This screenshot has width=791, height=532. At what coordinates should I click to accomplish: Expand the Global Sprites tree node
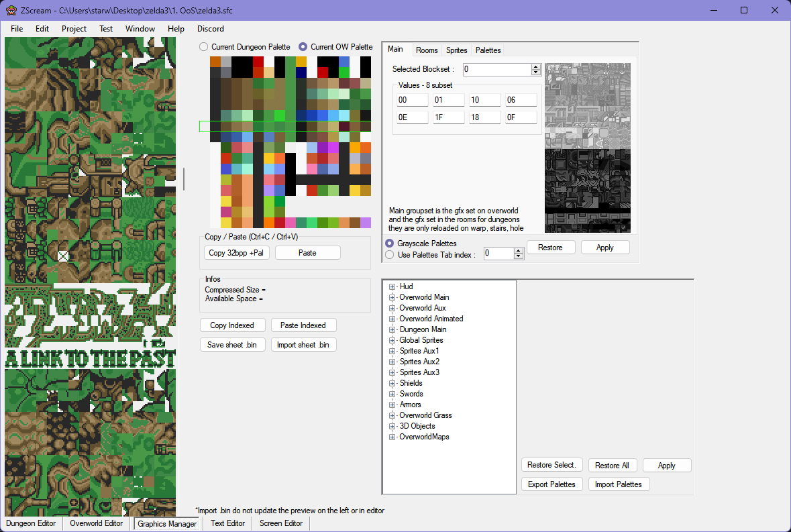(392, 340)
